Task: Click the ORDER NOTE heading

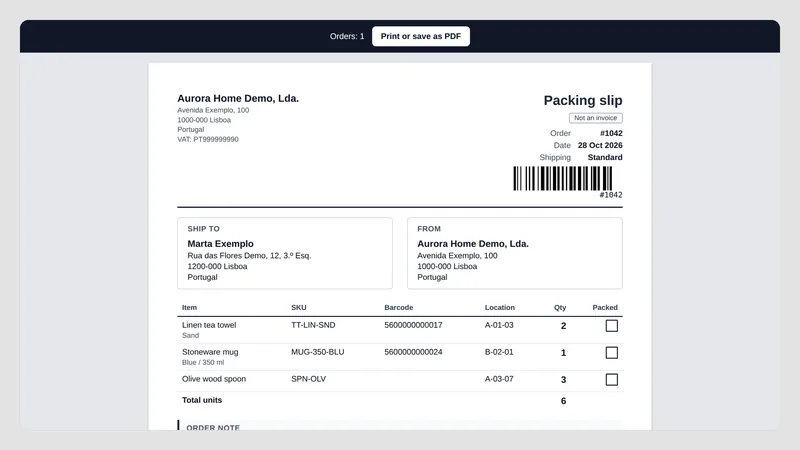Action: [x=213, y=428]
